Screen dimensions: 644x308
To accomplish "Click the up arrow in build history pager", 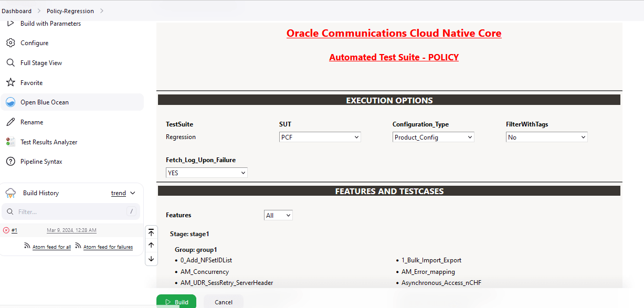I will coord(151,245).
